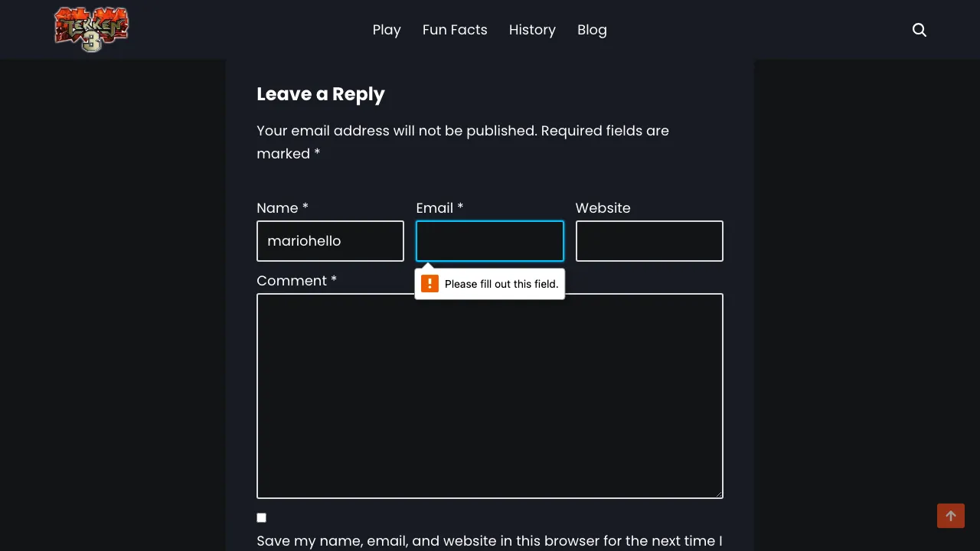This screenshot has height=551, width=980.
Task: Go to the Fun Facts page
Action: [455, 30]
